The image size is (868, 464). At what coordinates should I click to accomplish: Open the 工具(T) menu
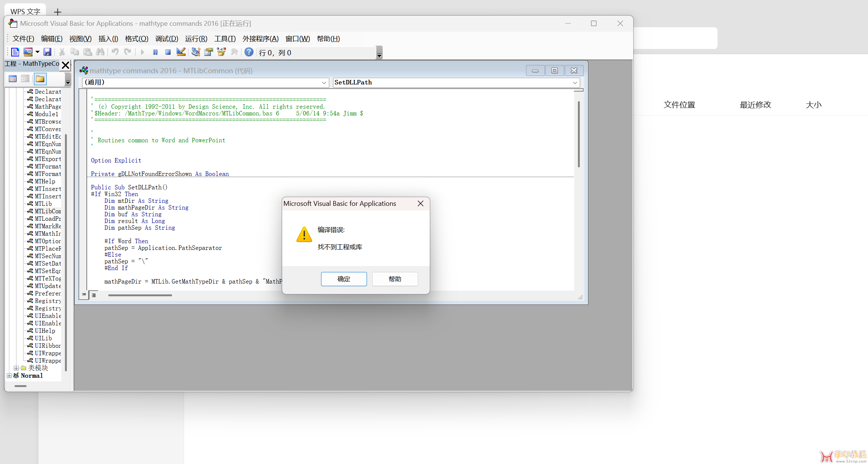[x=225, y=39]
